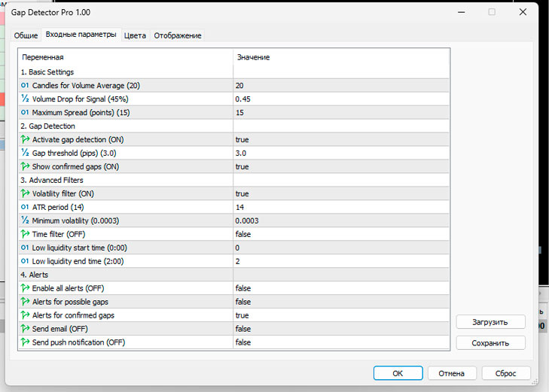Viewport: 549px width, 392px height.
Task: Click the fraction icon beside Gap threshold (pips)
Action: pos(25,153)
